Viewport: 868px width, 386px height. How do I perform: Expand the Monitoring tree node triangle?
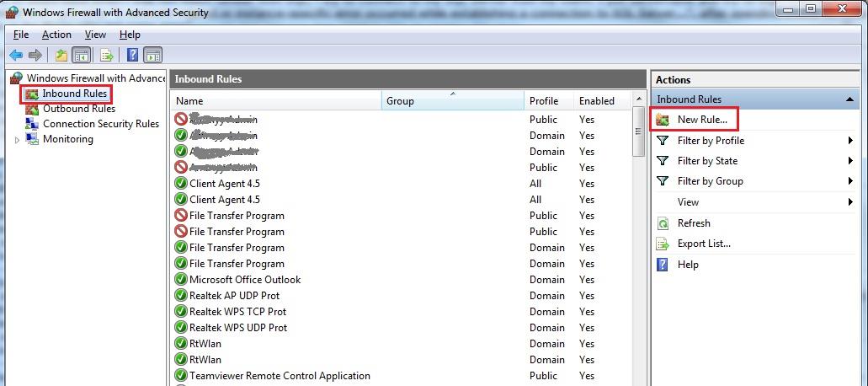coord(17,140)
